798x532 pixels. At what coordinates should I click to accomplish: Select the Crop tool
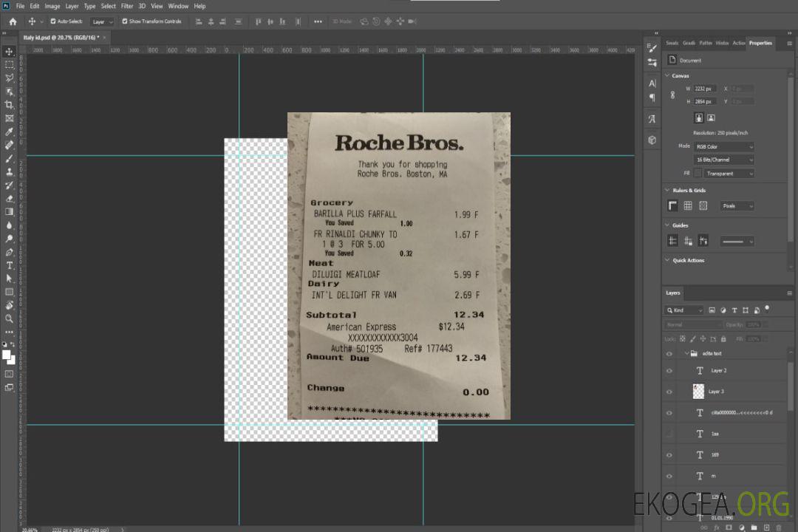(9, 105)
